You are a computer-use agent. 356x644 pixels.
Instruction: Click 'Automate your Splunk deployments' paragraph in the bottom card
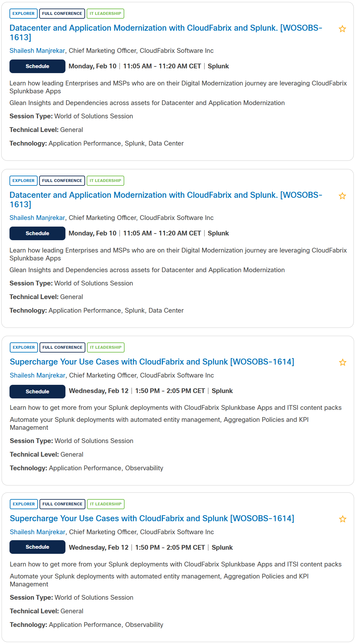(159, 580)
